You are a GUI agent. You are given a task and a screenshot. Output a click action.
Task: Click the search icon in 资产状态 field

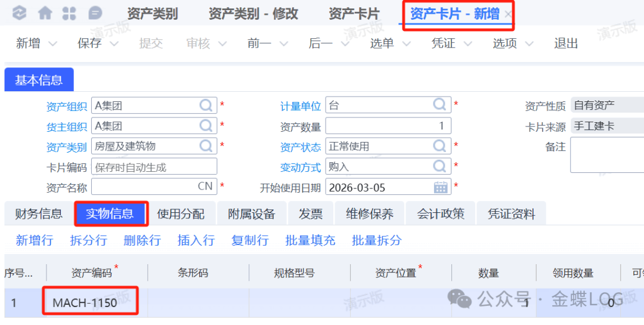[440, 146]
